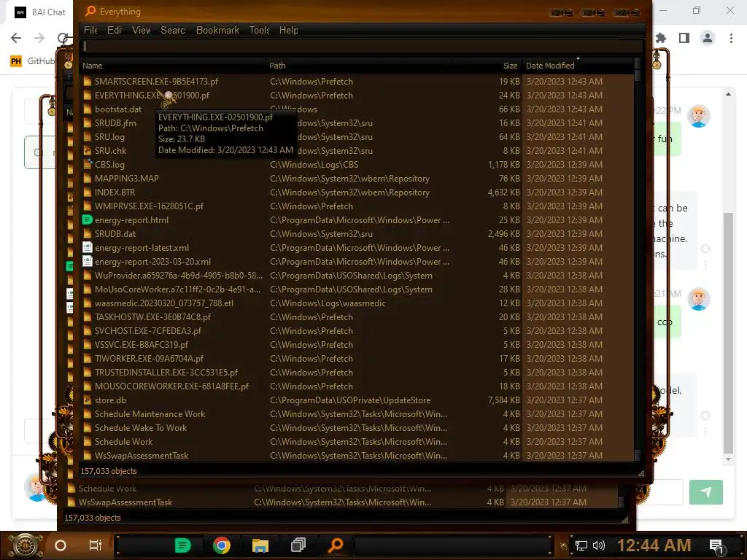The width and height of the screenshot is (747, 560).
Task: Click the green send button in BAI Chat
Action: 705,492
